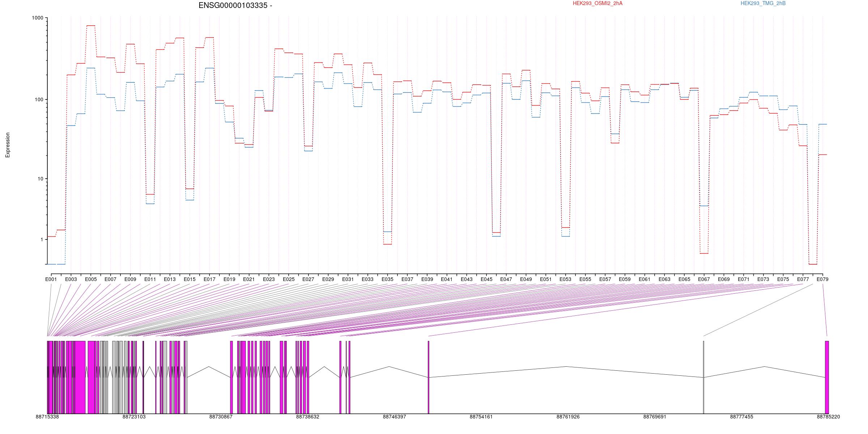Click exon label E023
This screenshot has width=868, height=434.
coord(269,279)
